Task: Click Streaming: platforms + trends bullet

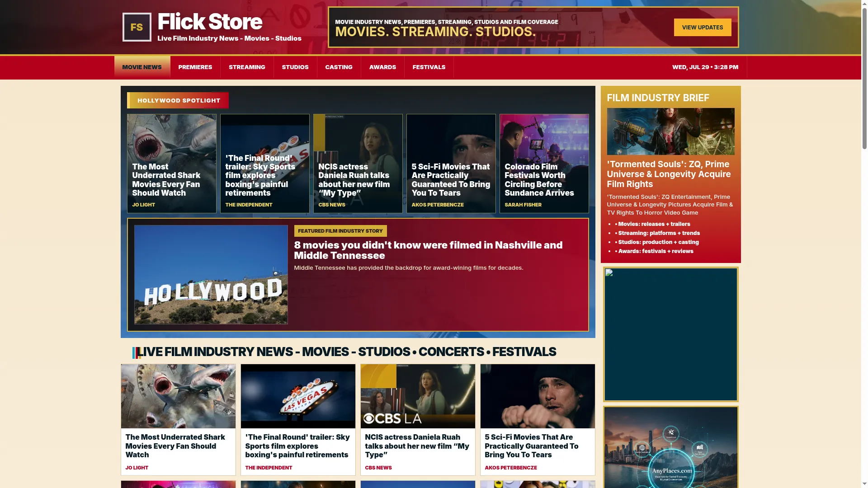Action: (x=657, y=233)
